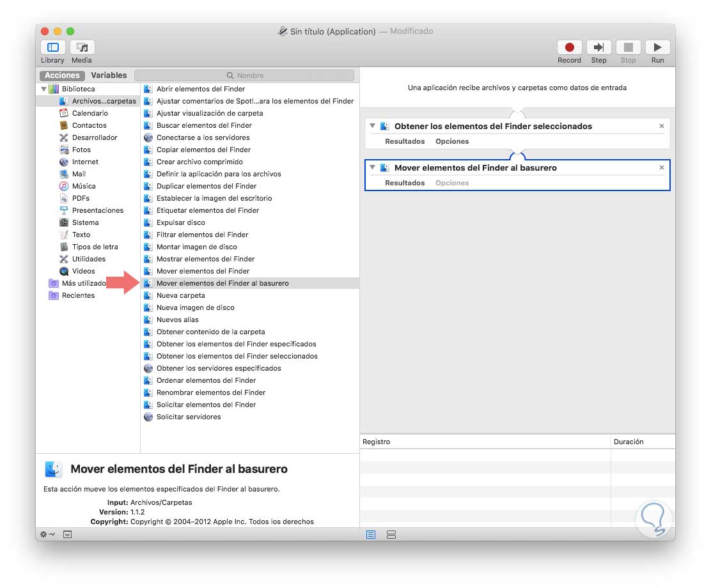Remove Obtener los elementos seleccionados action
711x588 pixels.
[x=662, y=126]
